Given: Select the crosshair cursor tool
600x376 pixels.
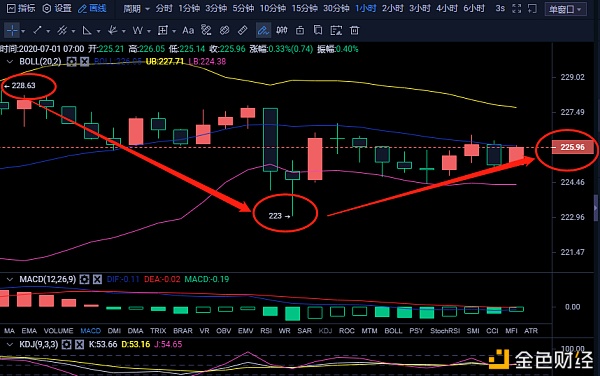Looking at the screenshot, I should pos(12,30).
